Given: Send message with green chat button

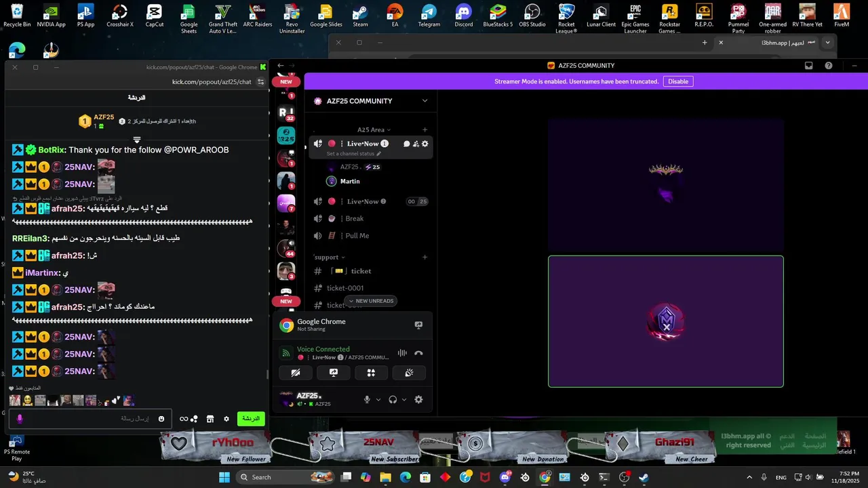Looking at the screenshot, I should click(251, 419).
